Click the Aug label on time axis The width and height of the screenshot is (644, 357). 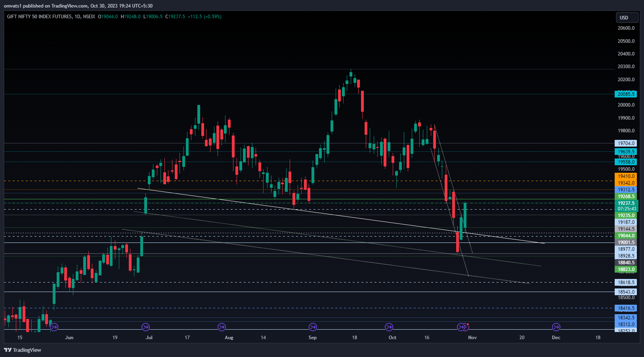click(229, 338)
